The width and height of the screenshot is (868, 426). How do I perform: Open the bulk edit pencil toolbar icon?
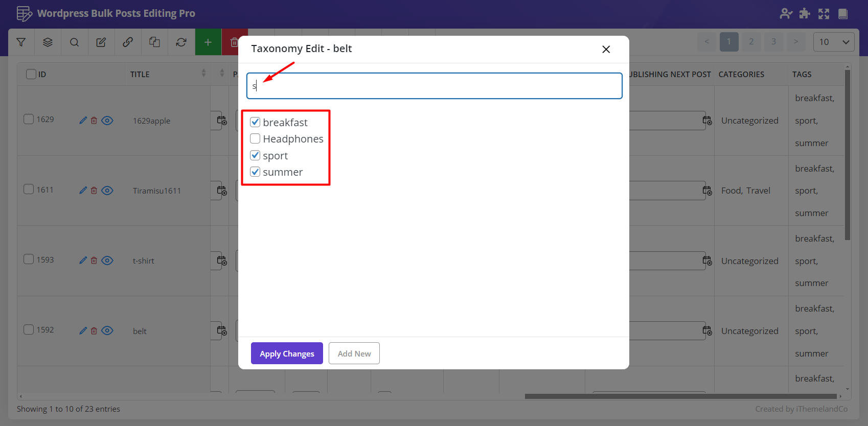(x=101, y=42)
